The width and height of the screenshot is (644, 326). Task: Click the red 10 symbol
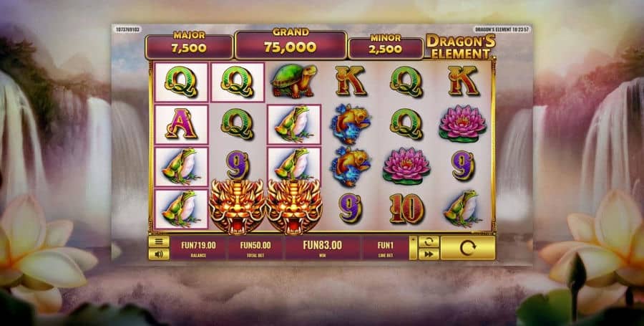point(406,208)
